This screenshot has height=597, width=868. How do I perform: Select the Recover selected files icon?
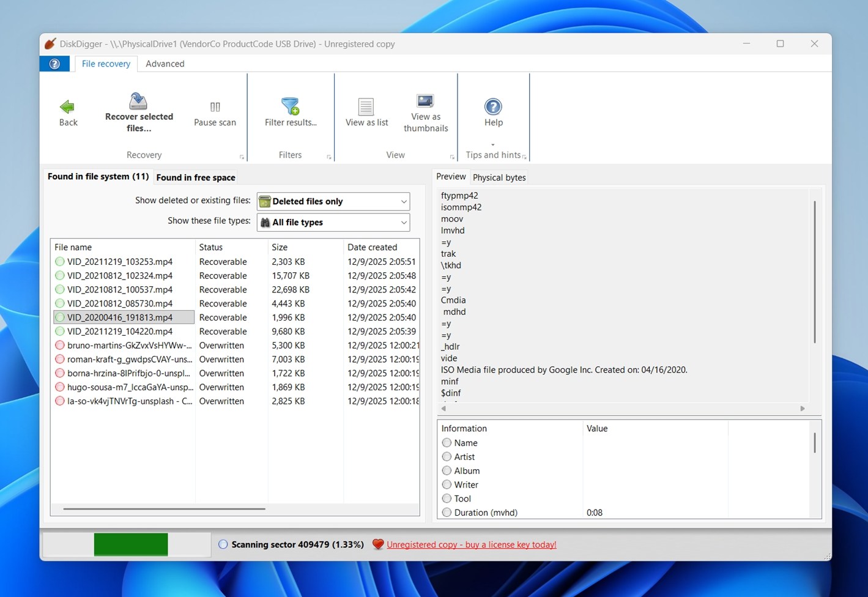coord(138,100)
